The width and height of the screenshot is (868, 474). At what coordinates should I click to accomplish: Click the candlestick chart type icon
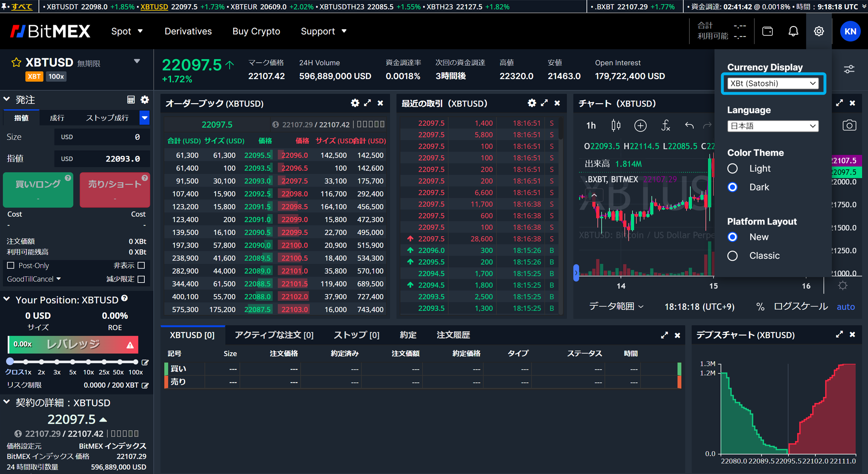pyautogui.click(x=616, y=125)
